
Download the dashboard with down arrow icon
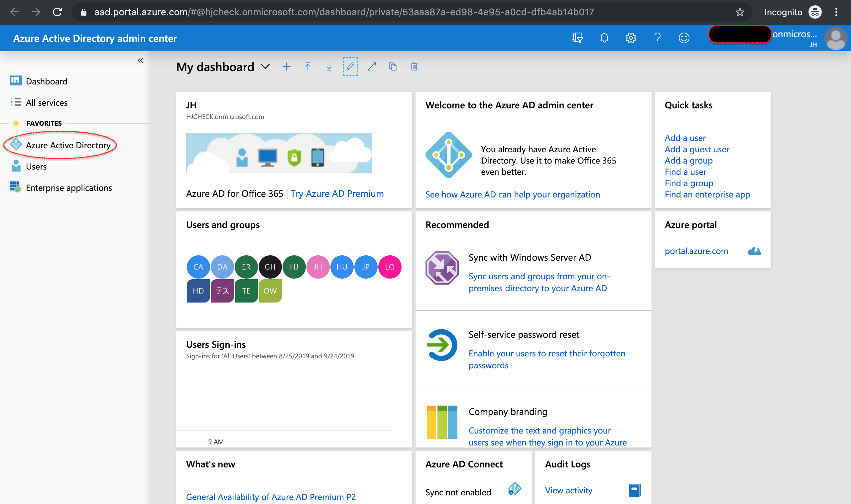329,66
